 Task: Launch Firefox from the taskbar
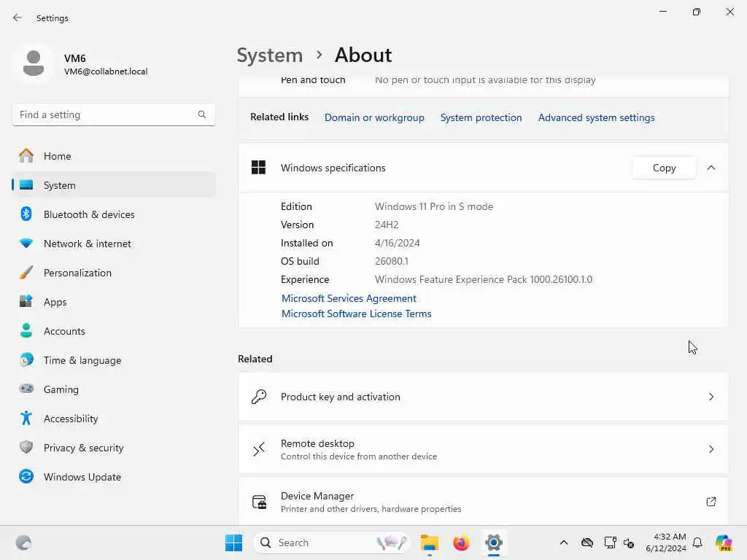click(461, 542)
